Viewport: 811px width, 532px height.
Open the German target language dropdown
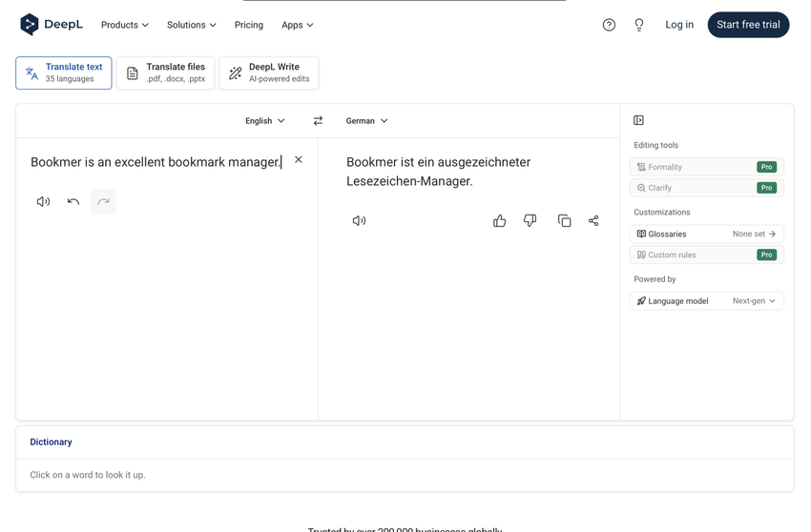366,121
